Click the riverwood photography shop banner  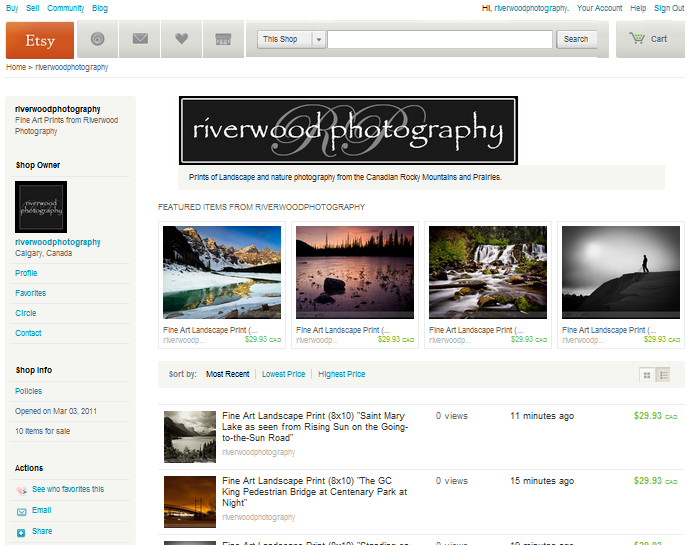coord(348,131)
